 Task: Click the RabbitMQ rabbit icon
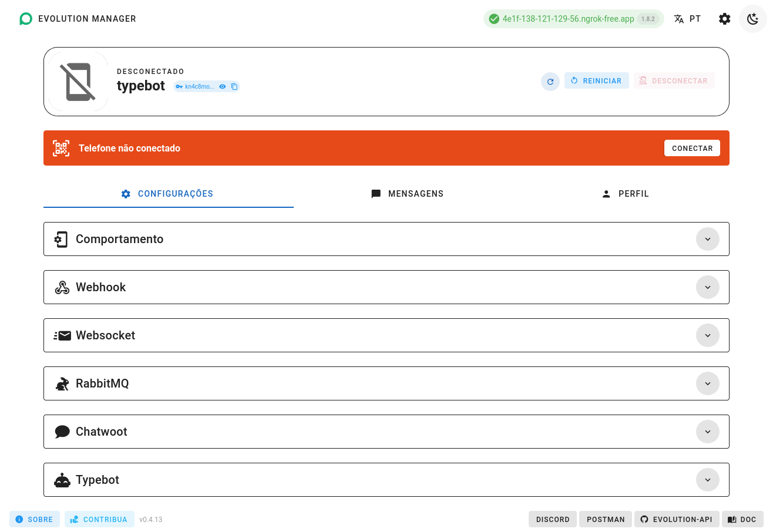click(62, 383)
